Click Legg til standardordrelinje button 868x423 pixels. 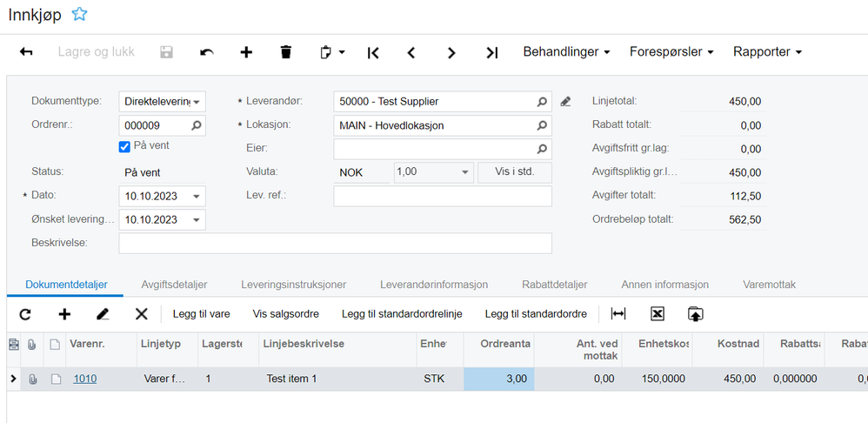pos(402,314)
